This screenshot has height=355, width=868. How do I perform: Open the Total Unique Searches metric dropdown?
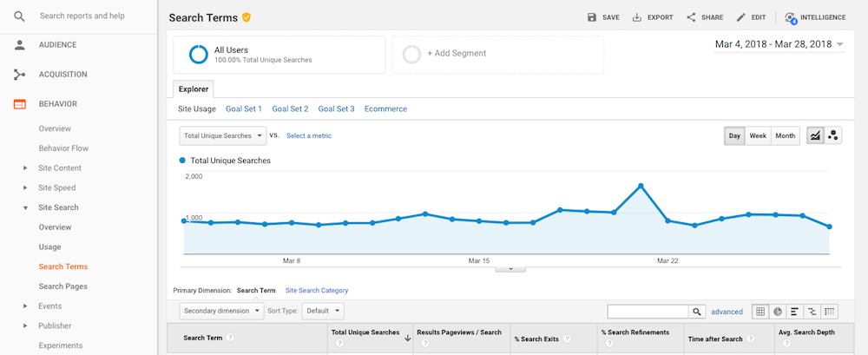point(222,135)
